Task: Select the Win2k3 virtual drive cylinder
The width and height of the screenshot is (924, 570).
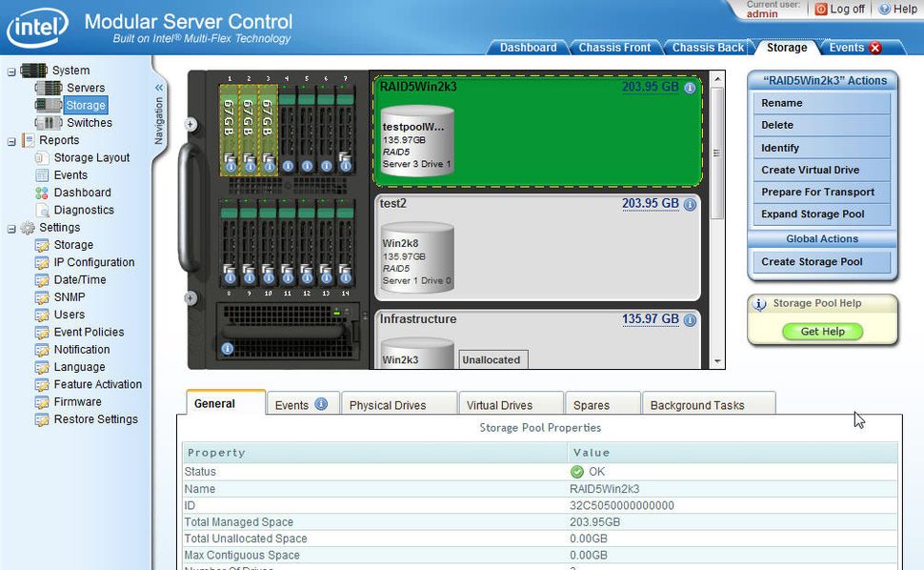Action: tap(416, 353)
